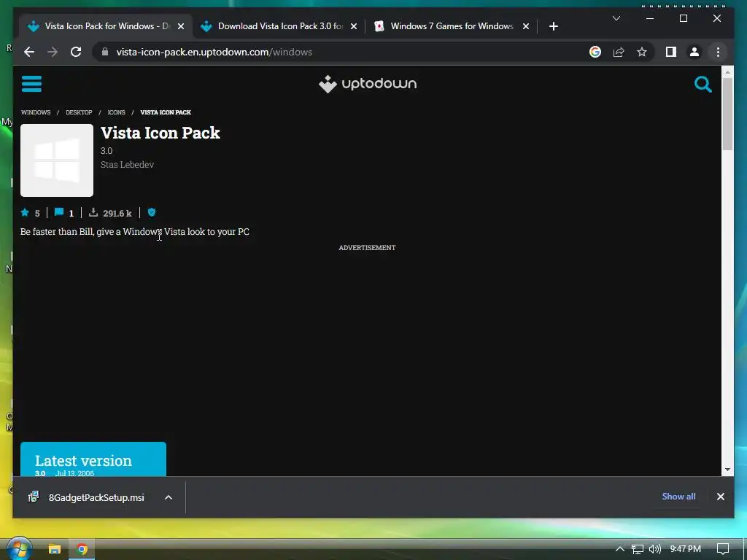The width and height of the screenshot is (747, 560).
Task: Click the forward navigation arrow
Action: click(53, 52)
